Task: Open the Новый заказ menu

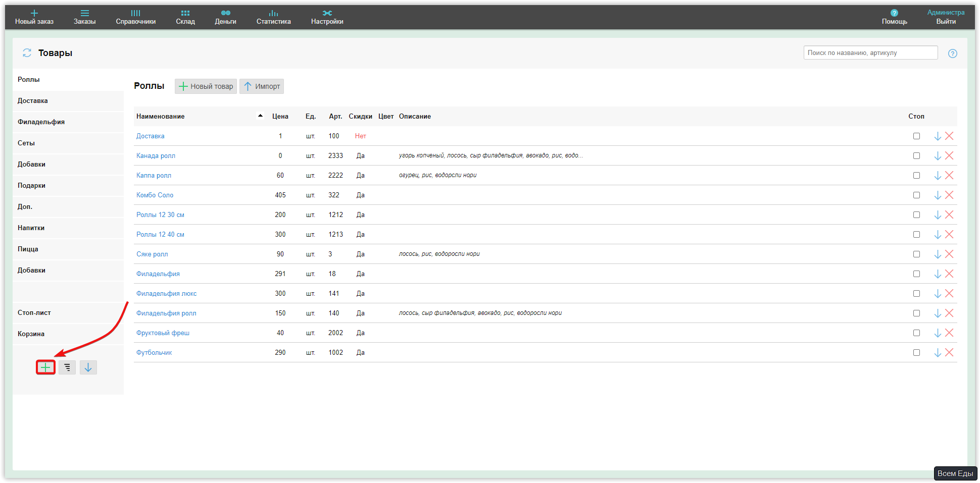Action: (x=34, y=17)
